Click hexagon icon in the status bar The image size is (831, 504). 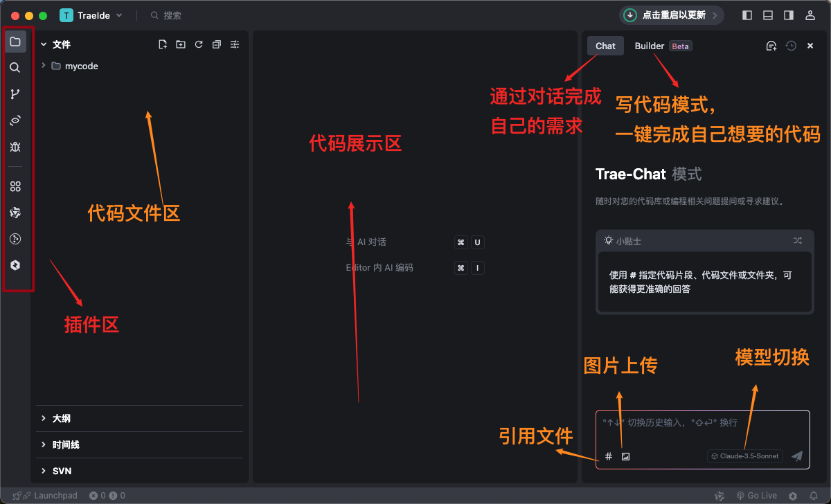click(x=794, y=496)
